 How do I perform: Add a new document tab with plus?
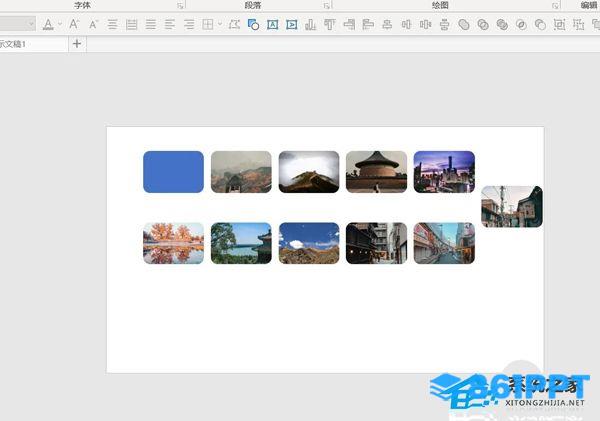77,44
